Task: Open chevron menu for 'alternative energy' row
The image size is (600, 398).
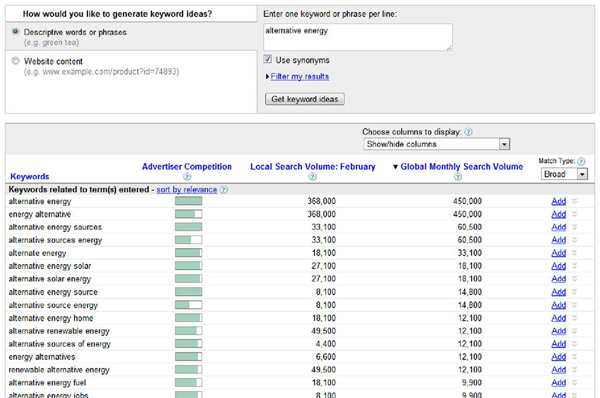Action: pyautogui.click(x=574, y=201)
